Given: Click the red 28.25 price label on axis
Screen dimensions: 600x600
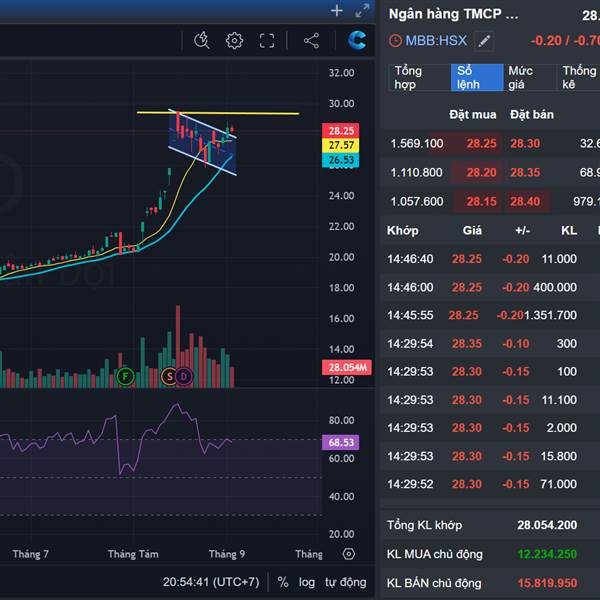Looking at the screenshot, I should click(341, 130).
